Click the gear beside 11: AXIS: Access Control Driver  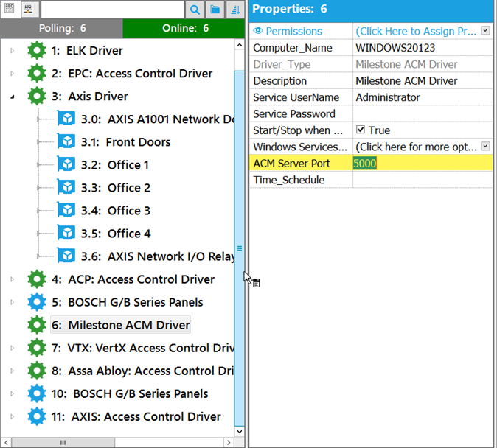[37, 416]
